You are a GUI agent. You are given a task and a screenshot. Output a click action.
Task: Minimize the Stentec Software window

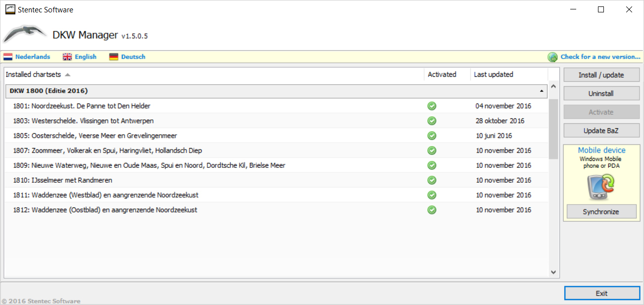point(573,9)
